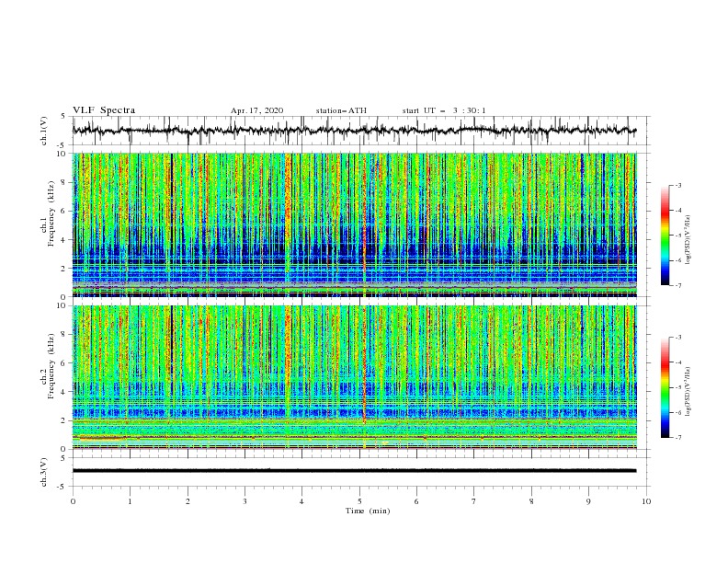Select the ch.1 colorbar log(PSD) label
728x563 pixels.
coord(688,240)
